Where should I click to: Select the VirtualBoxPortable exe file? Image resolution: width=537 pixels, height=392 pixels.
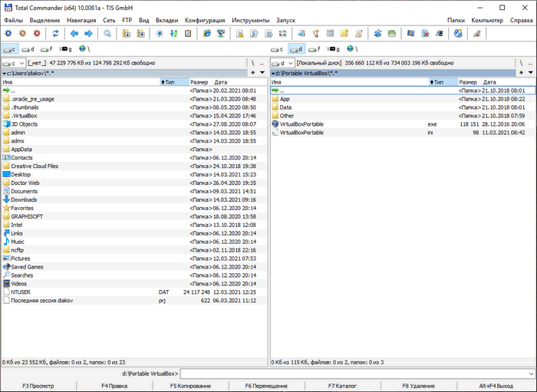pos(301,124)
